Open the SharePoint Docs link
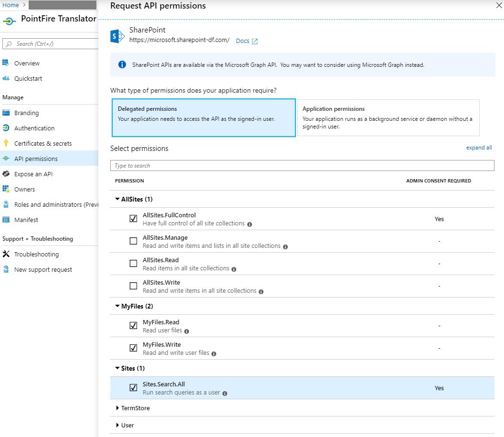The image size is (504, 437). tap(242, 41)
